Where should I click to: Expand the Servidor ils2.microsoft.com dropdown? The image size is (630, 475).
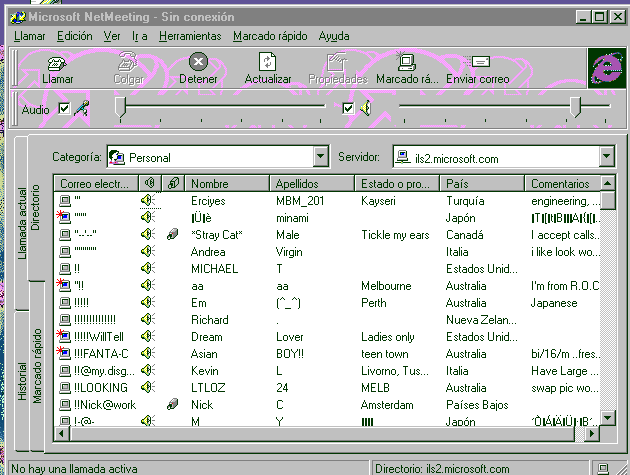607,156
